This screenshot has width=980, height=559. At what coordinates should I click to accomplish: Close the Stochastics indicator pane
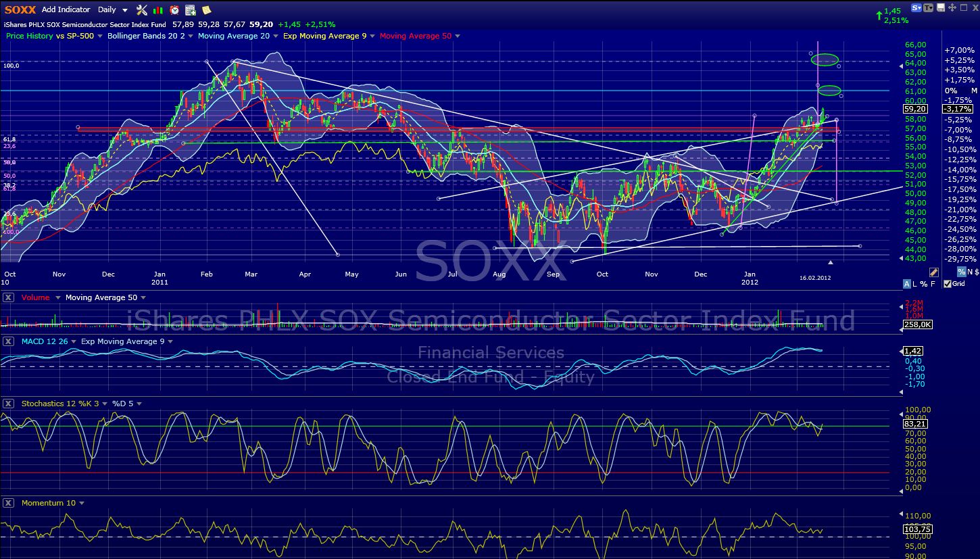click(8, 404)
